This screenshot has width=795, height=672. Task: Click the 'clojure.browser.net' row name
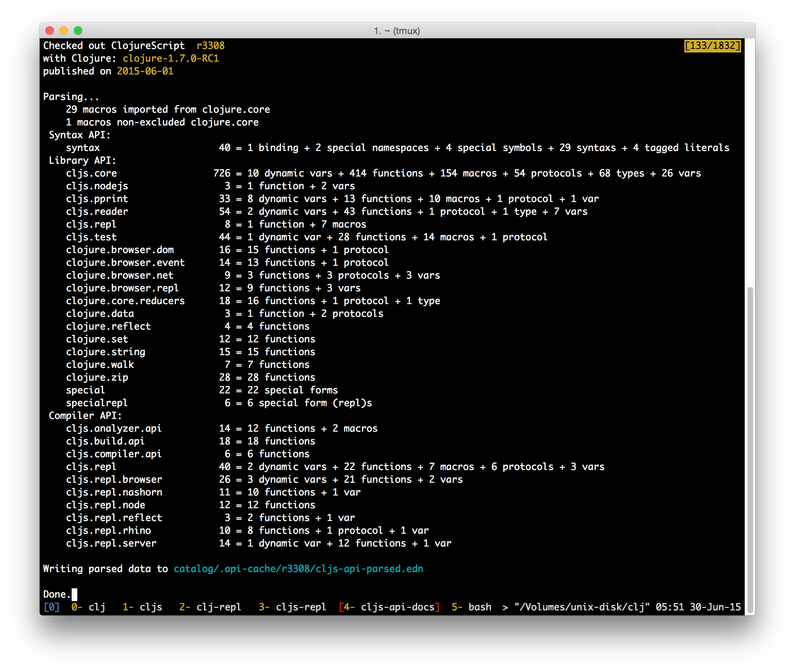click(119, 275)
